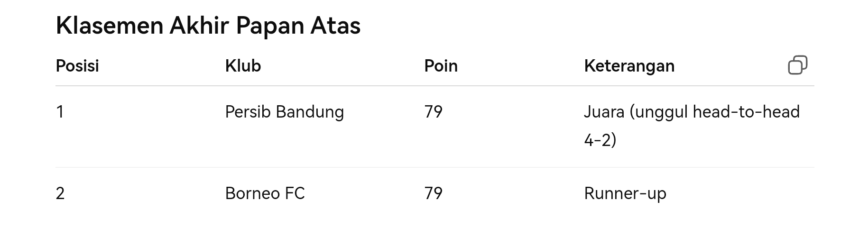The width and height of the screenshot is (868, 228).
Task: Click the position 2 cell
Action: (60, 193)
